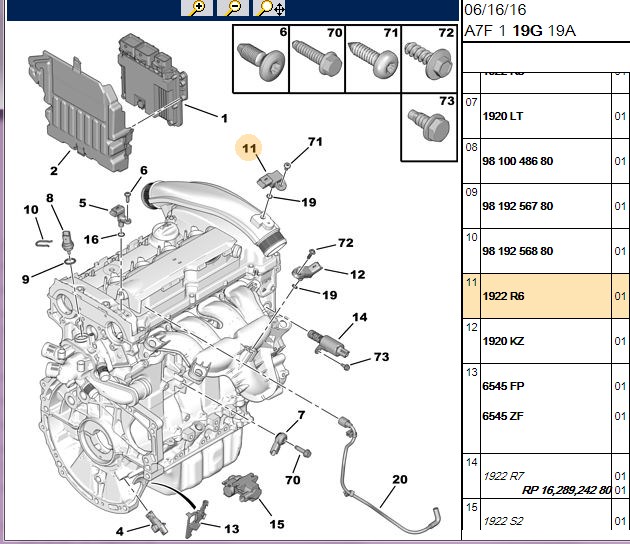Select screw thumbnail number 71
The width and height of the screenshot is (630, 544).
click(373, 59)
